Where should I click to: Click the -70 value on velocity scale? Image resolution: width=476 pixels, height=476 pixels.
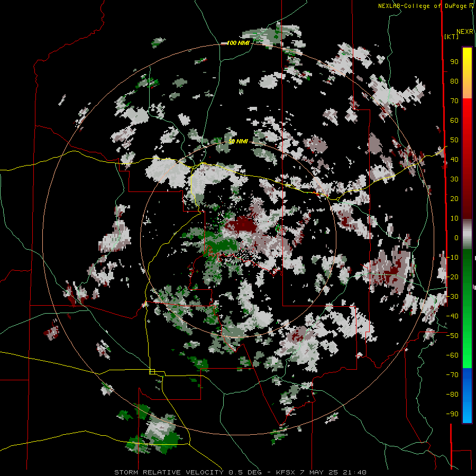coord(452,374)
